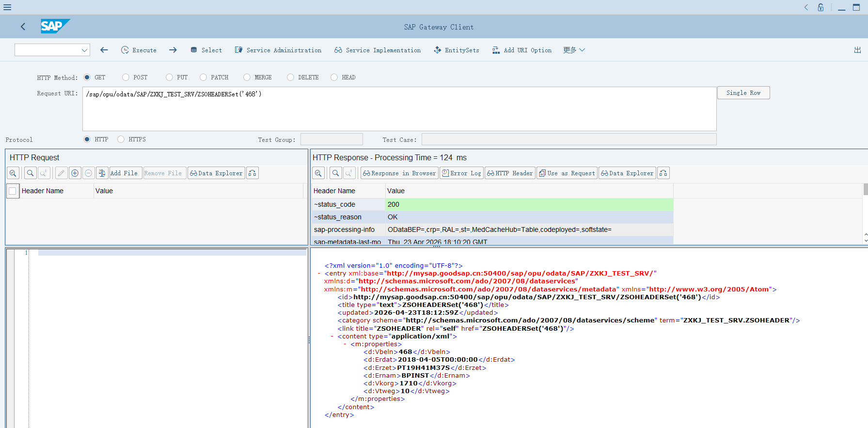Collapse the entry XML node

(319, 274)
